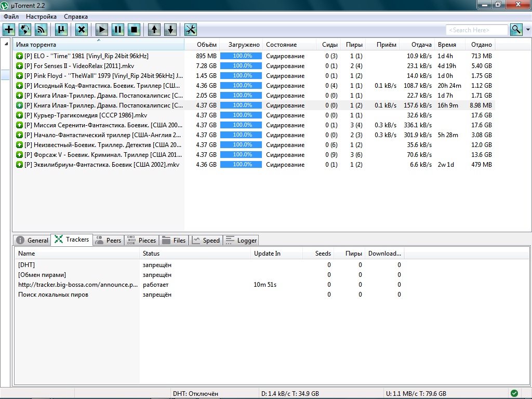Click seeding status icon of ELO torrent

click(x=19, y=56)
